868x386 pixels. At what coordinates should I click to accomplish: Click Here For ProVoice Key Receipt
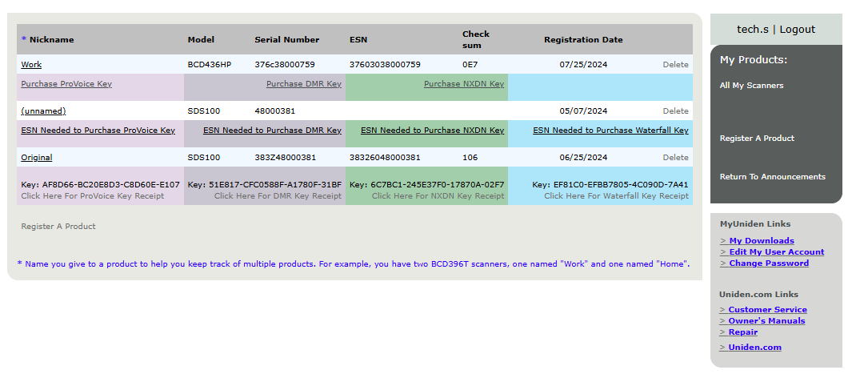click(93, 195)
